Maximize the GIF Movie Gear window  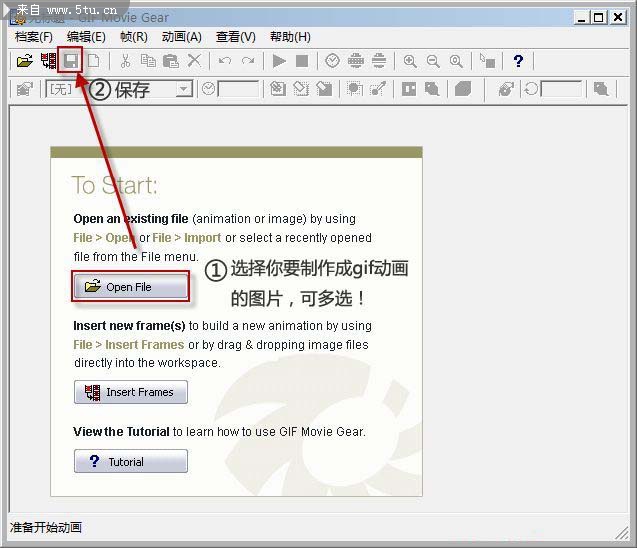click(599, 17)
